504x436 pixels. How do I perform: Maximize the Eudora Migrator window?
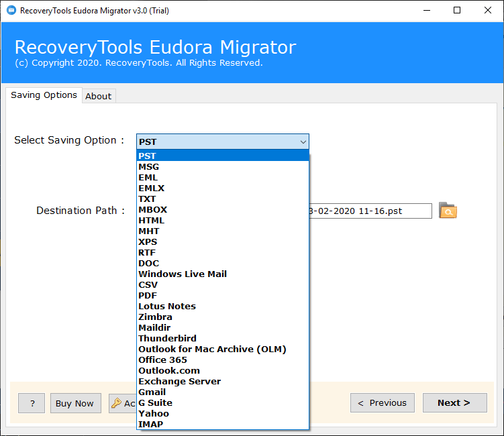point(457,10)
